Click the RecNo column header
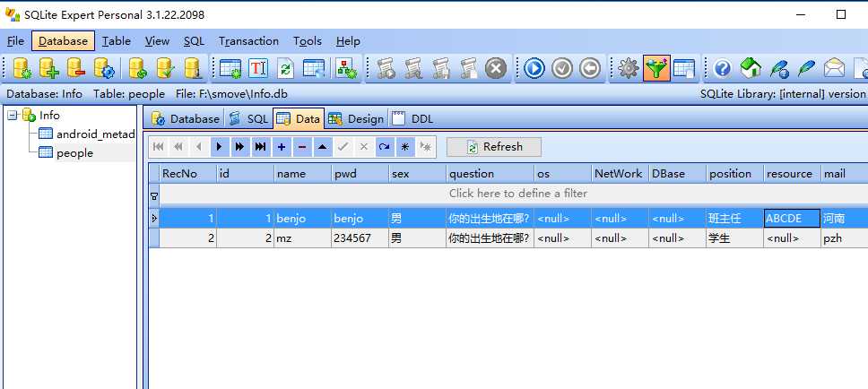This screenshot has height=389, width=868. pos(188,174)
